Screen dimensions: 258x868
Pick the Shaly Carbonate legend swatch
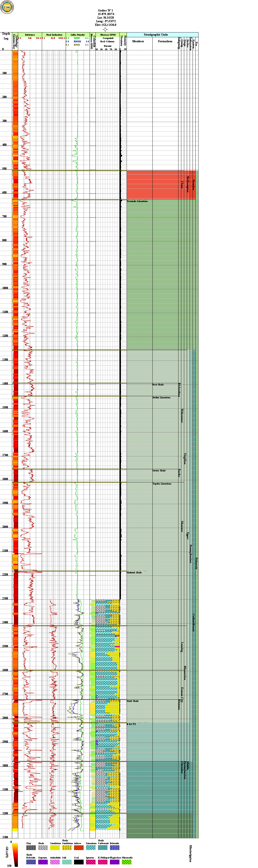(x=102, y=847)
